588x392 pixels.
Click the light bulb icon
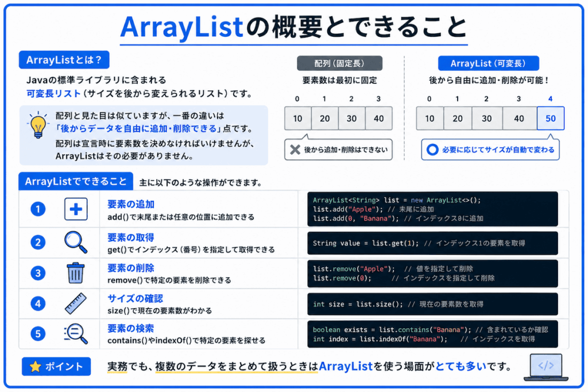38,125
